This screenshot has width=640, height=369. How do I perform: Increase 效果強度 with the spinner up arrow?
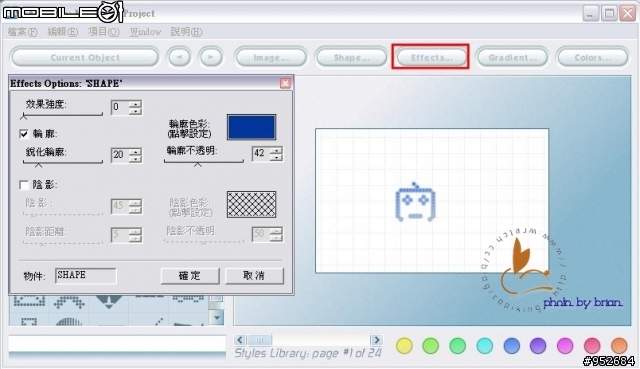point(136,104)
